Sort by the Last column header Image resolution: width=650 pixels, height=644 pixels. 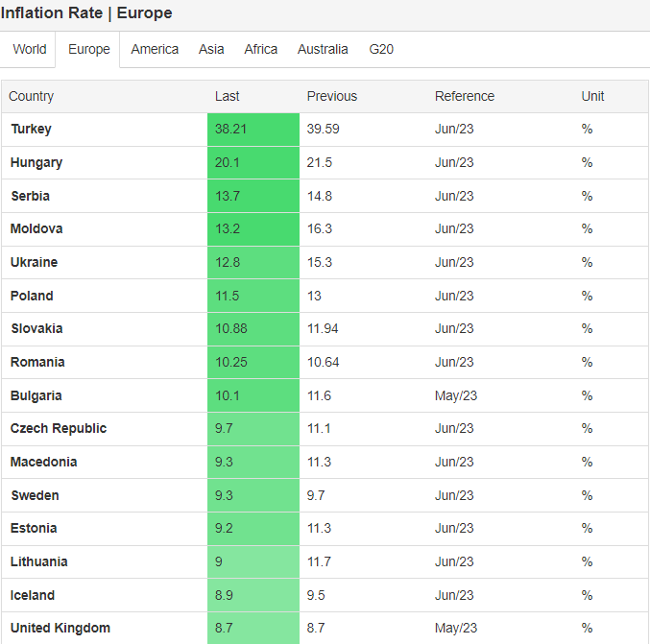point(228,96)
